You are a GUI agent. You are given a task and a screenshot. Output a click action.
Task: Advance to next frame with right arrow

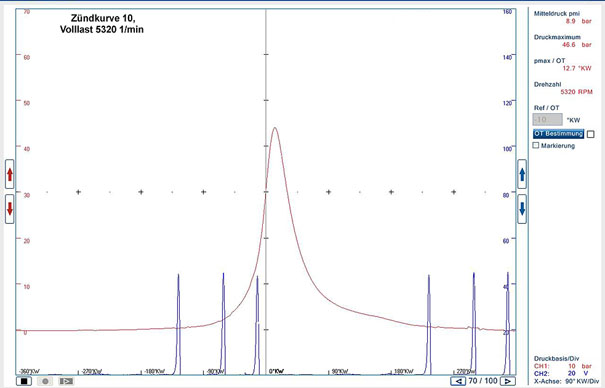[508, 381]
